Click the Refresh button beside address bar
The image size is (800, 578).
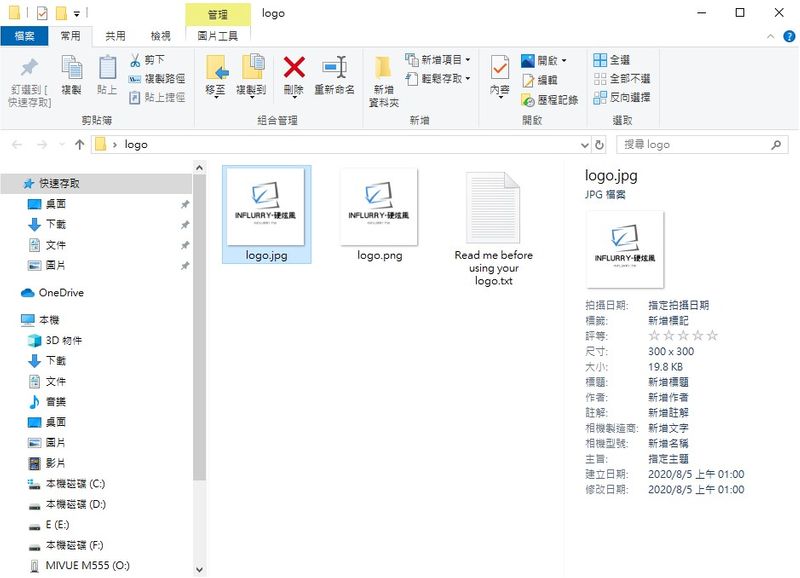click(x=599, y=145)
